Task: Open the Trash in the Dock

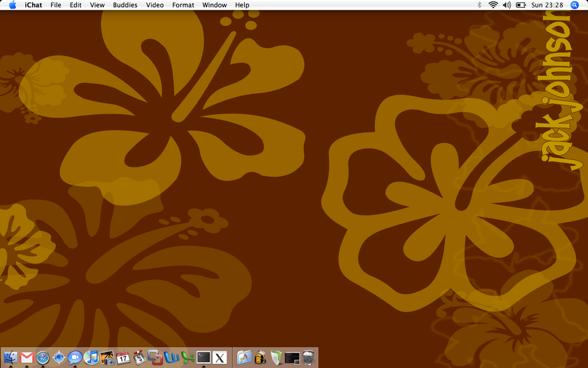Action: (308, 357)
